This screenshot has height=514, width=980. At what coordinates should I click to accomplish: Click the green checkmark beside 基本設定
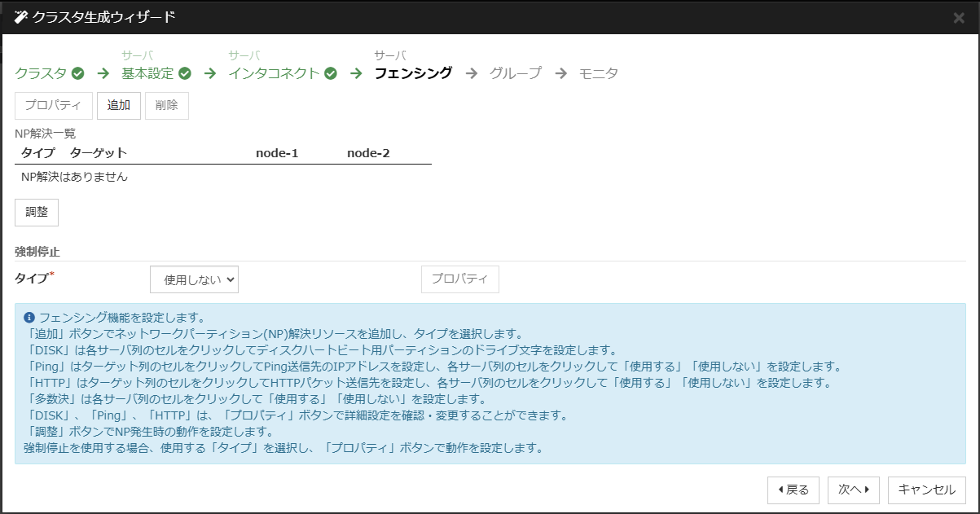coord(185,73)
